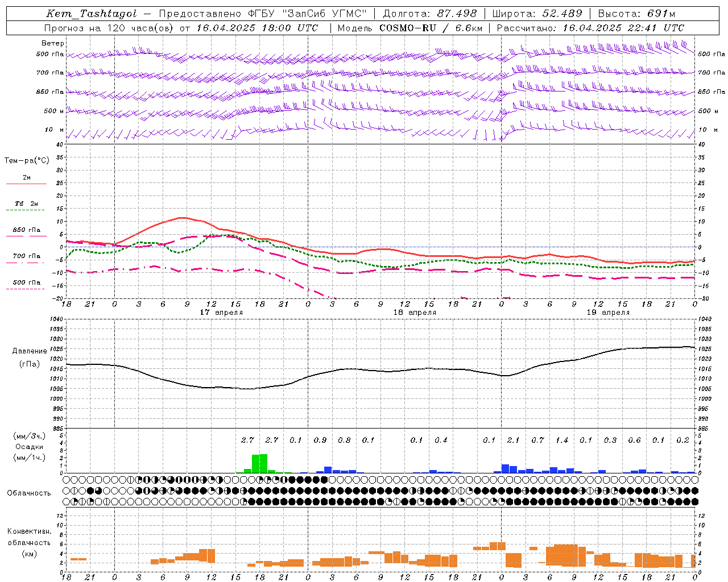Viewport: 728px width, 582px height.
Task: Click the '2м' temperature legend entry
Action: [x=27, y=177]
